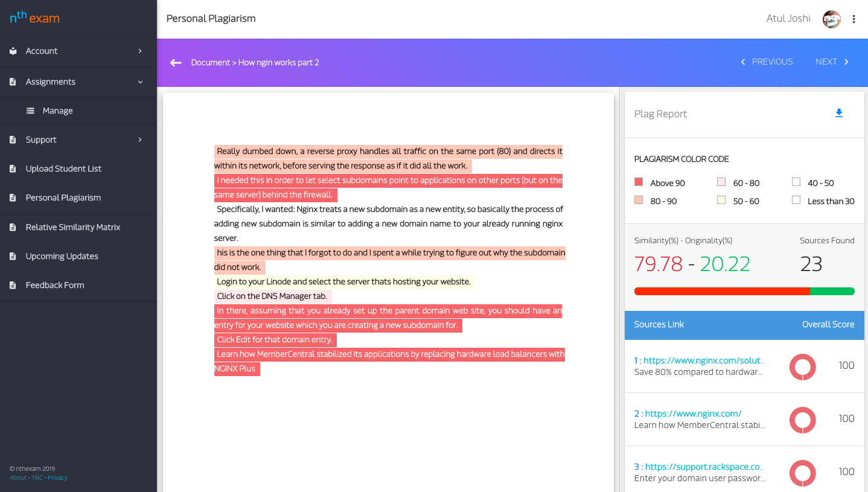The height and width of the screenshot is (492, 868).
Task: Click the Document breadcrumb text
Action: point(210,63)
